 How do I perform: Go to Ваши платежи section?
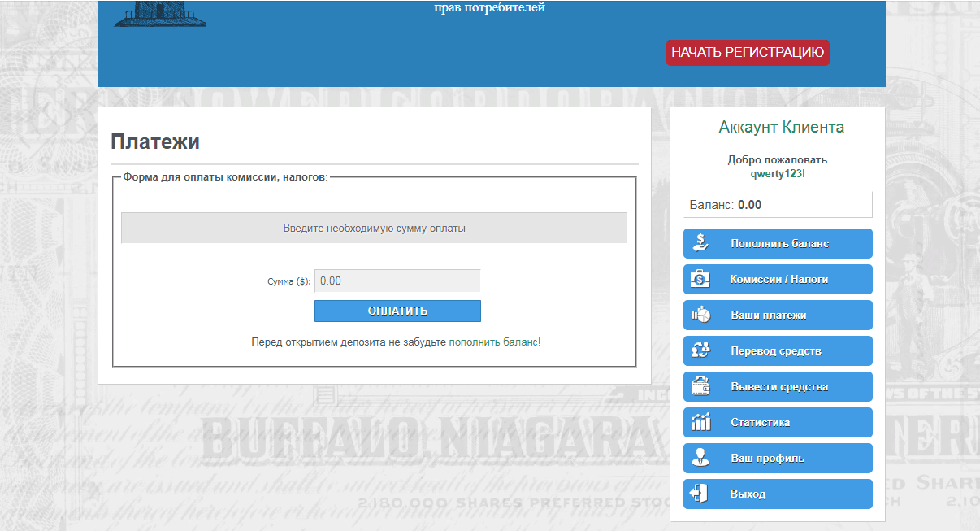click(768, 315)
